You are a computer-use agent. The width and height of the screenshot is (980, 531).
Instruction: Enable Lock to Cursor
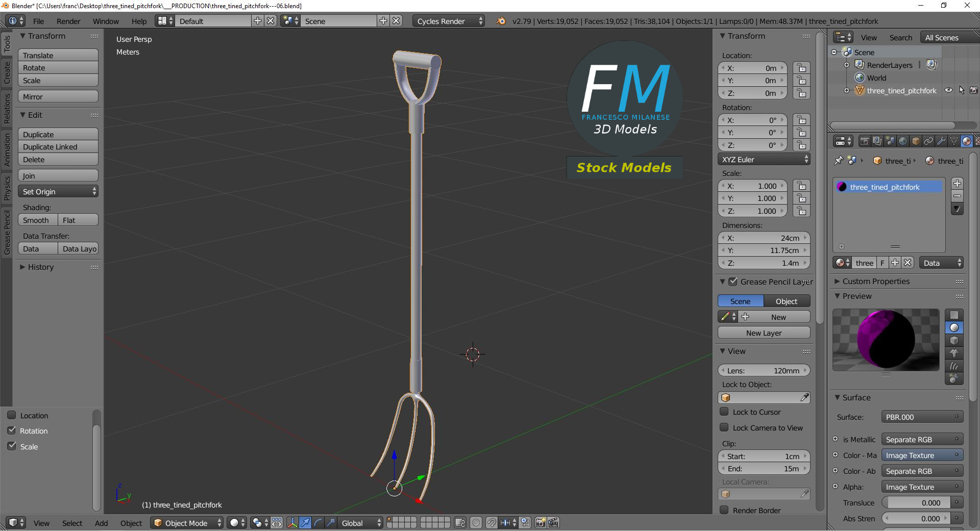point(724,412)
